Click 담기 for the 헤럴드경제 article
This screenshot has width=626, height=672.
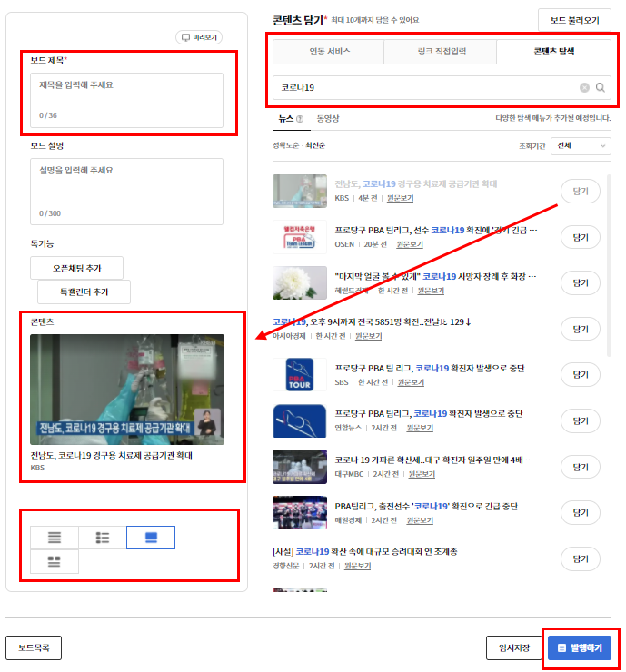(x=581, y=282)
